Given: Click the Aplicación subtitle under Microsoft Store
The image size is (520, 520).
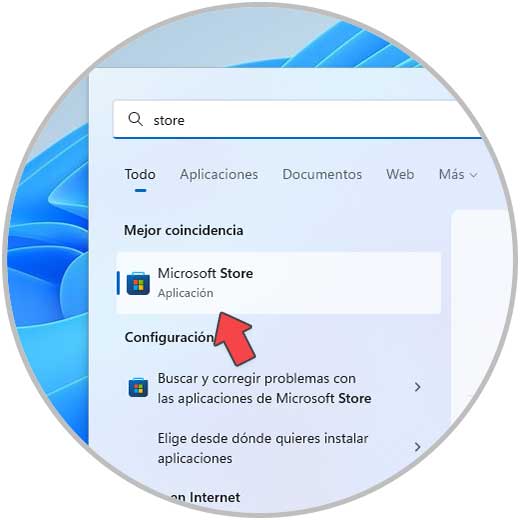Looking at the screenshot, I should 186,293.
